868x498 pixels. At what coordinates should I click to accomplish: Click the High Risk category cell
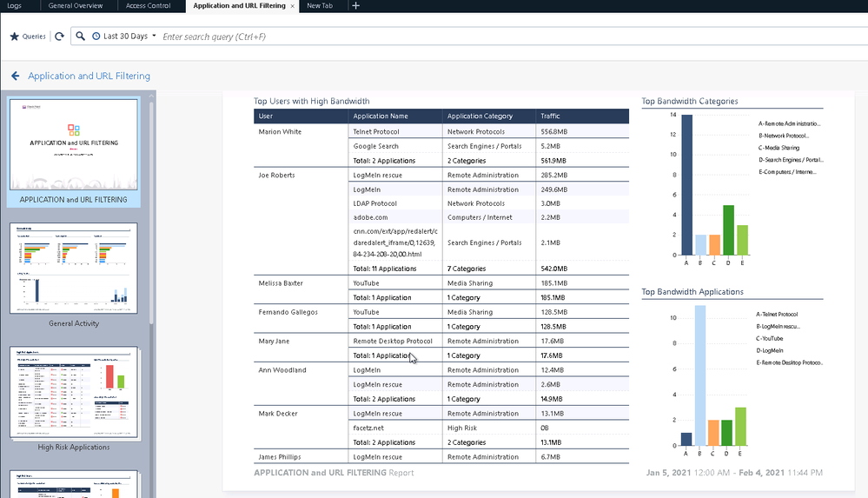462,428
